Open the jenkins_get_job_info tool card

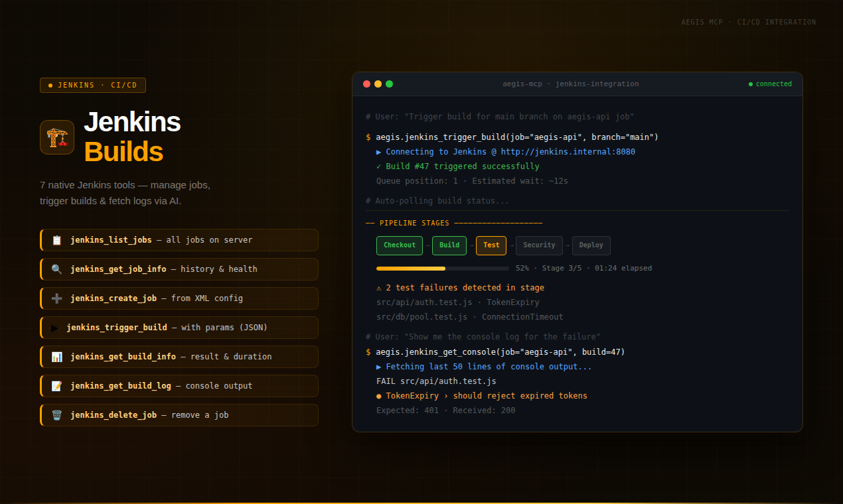179,269
